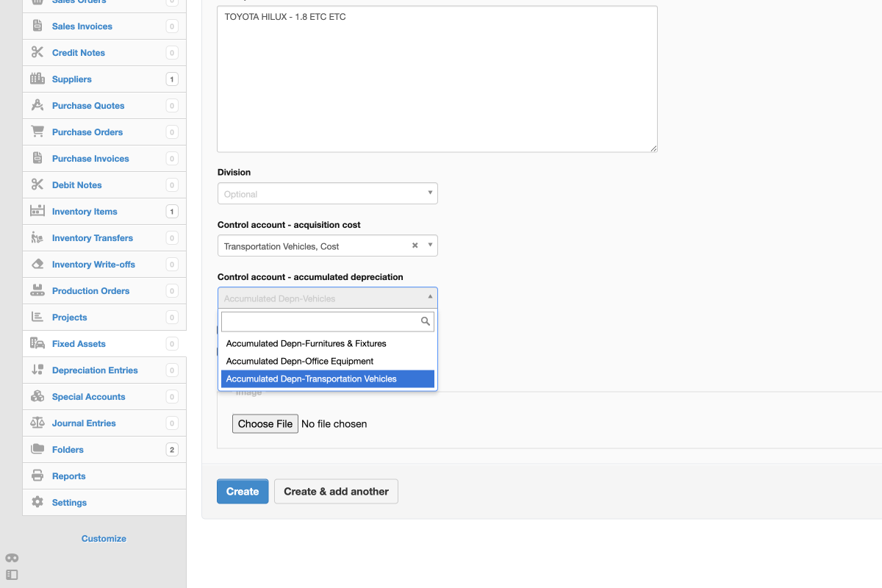Open Journal Entries in sidebar
This screenshot has width=882, height=588.
(104, 423)
